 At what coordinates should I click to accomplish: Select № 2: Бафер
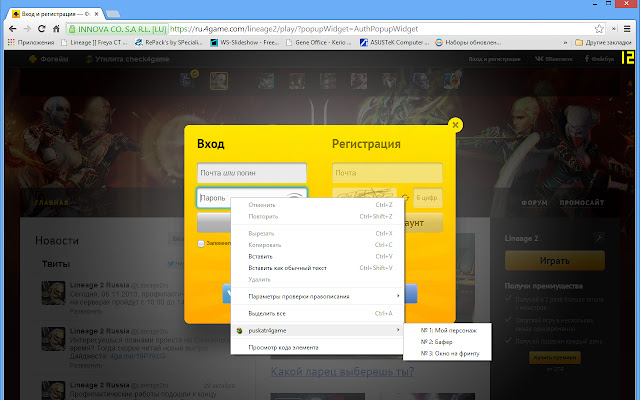point(447,342)
